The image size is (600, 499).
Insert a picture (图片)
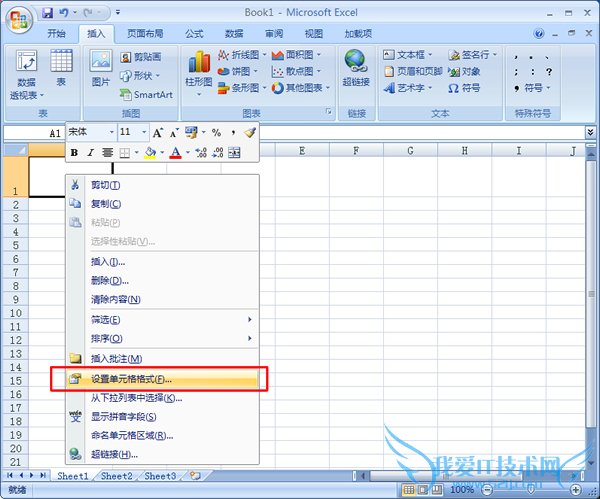(101, 68)
